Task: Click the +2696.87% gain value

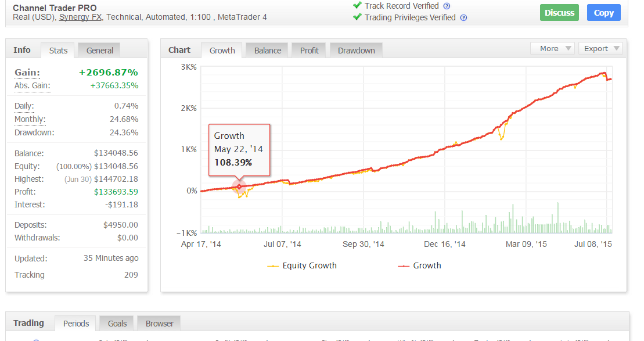Action: click(x=109, y=72)
